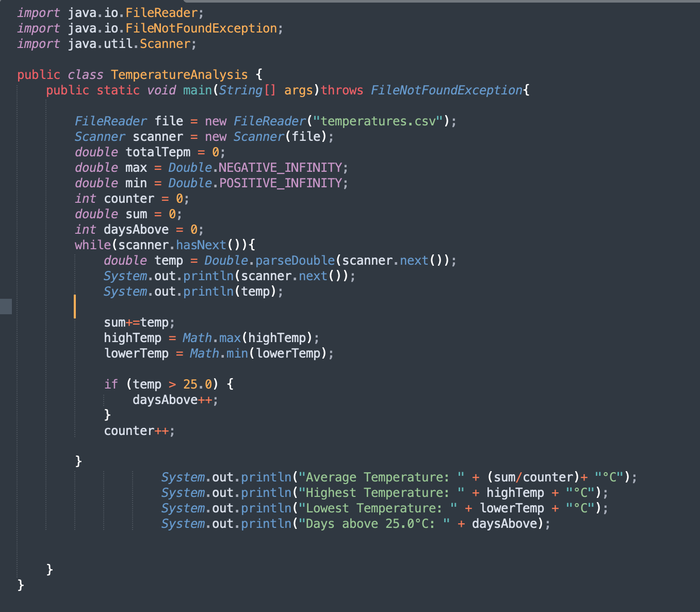Click the daysAbove++ statement
The height and width of the screenshot is (612, 700).
175,400
